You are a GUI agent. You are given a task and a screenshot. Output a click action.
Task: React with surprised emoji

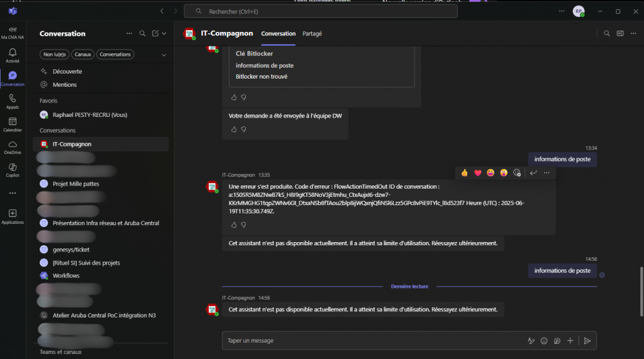coord(504,172)
